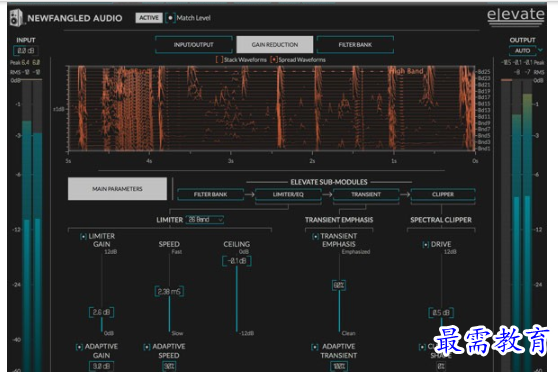Toggle the ADAPTIVE SPEED checkbox
The height and width of the screenshot is (372, 558).
click(147, 347)
